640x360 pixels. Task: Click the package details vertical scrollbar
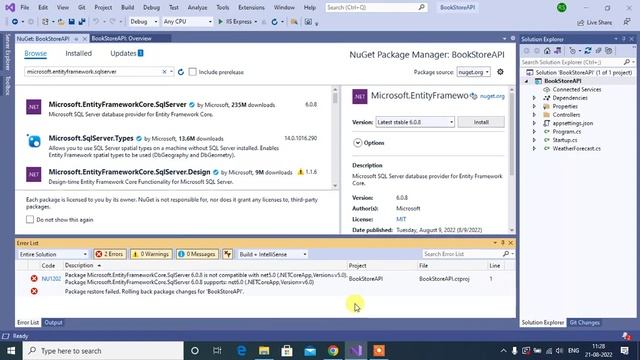point(511,159)
